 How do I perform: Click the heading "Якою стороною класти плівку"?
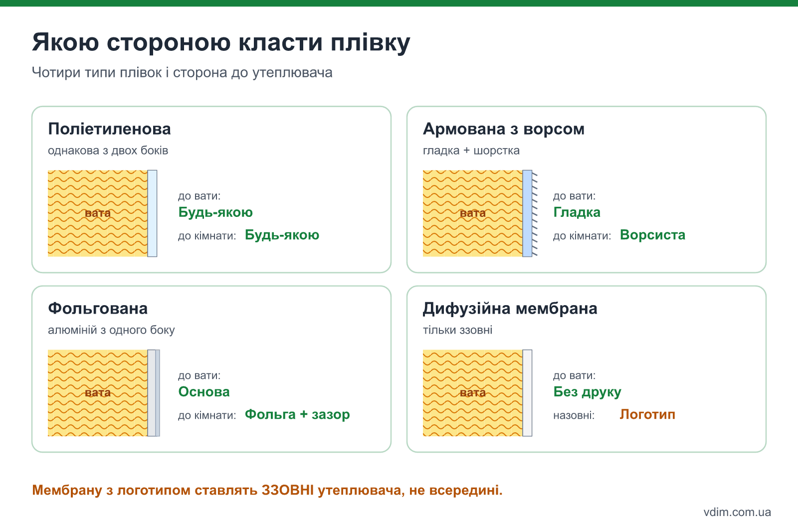click(221, 42)
